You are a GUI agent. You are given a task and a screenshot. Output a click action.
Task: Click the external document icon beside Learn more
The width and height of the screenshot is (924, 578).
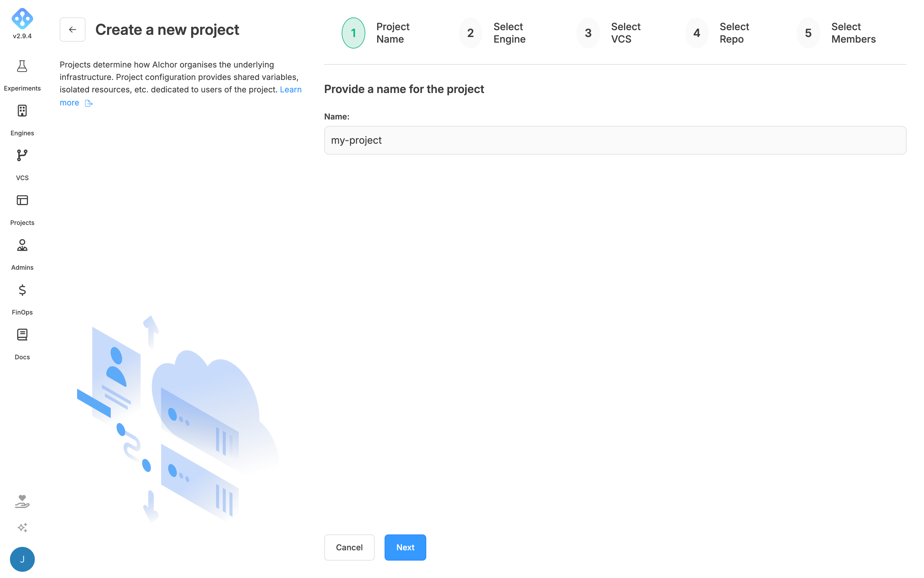coord(89,103)
